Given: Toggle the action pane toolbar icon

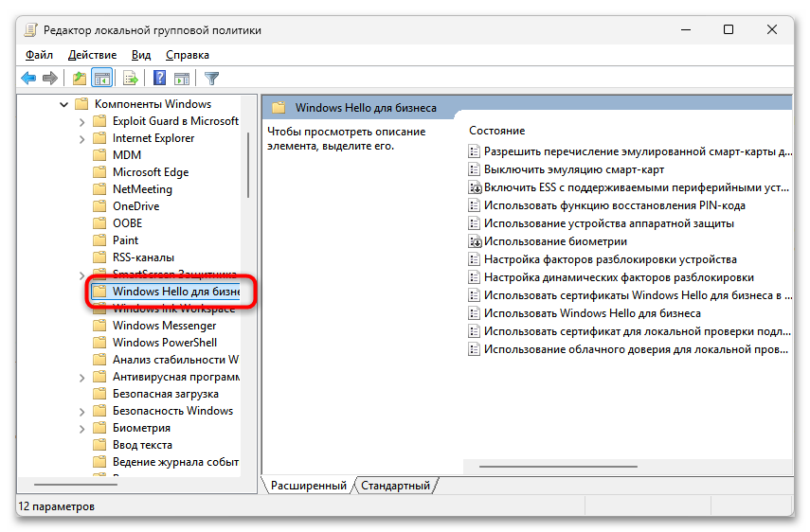Looking at the screenshot, I should click(x=182, y=78).
